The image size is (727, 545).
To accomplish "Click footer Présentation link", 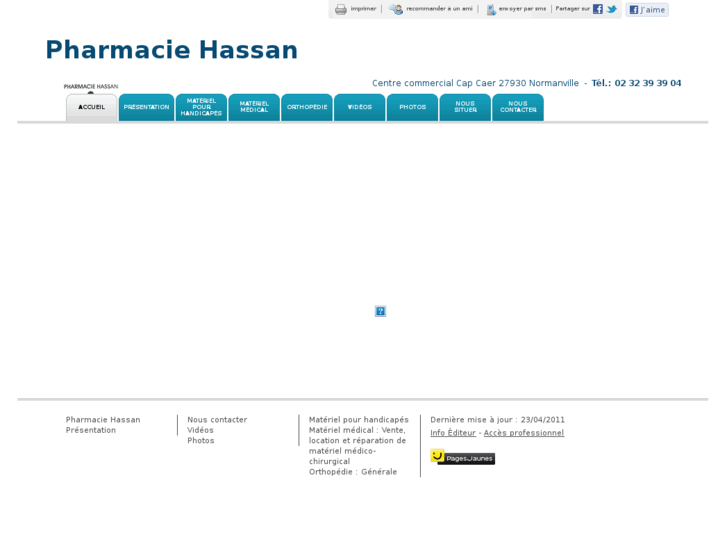I will point(91,430).
